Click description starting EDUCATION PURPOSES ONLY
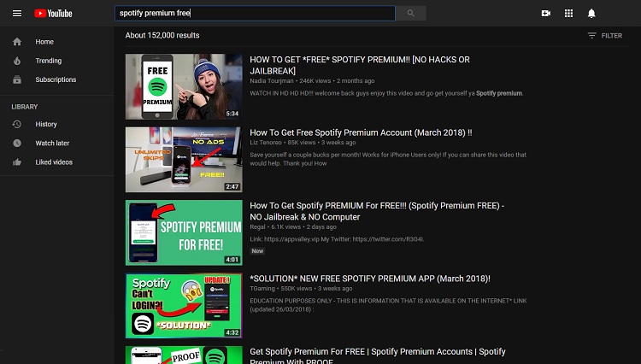Image resolution: width=641 pixels, height=364 pixels. 388,305
